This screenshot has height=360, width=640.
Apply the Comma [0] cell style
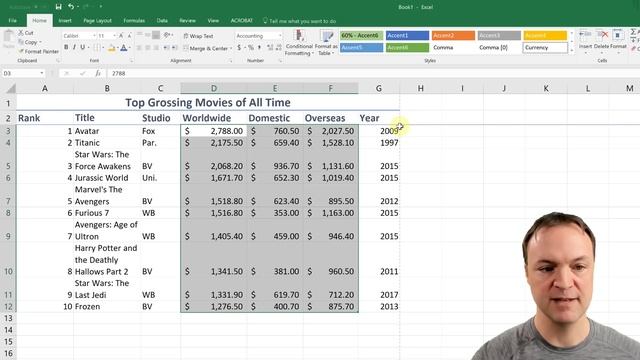[x=499, y=48]
